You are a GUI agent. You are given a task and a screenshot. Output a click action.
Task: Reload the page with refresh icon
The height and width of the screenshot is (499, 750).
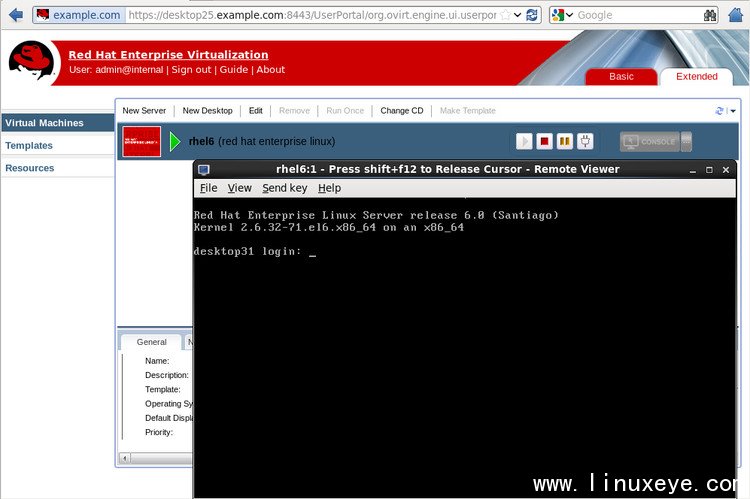click(531, 15)
